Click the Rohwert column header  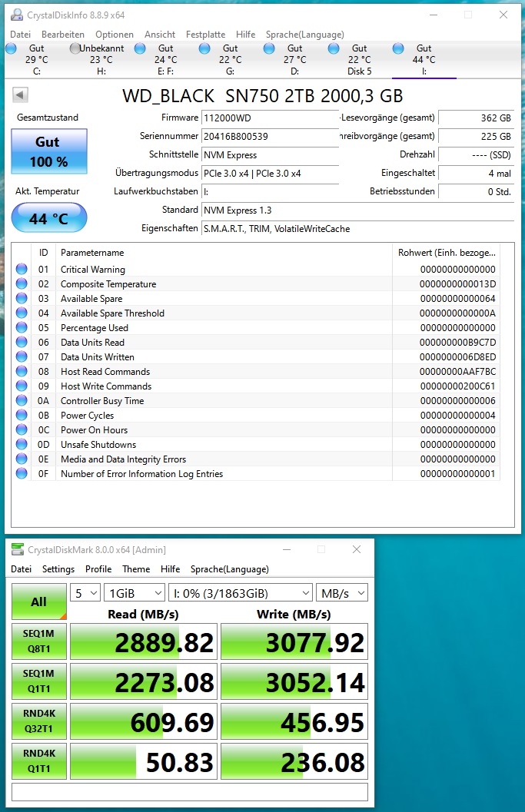(x=447, y=252)
